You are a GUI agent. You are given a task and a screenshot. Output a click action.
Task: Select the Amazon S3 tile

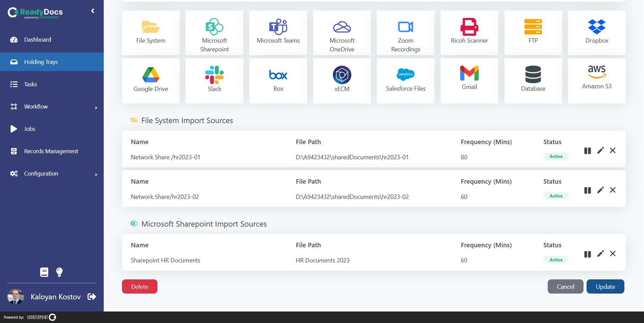pyautogui.click(x=597, y=81)
